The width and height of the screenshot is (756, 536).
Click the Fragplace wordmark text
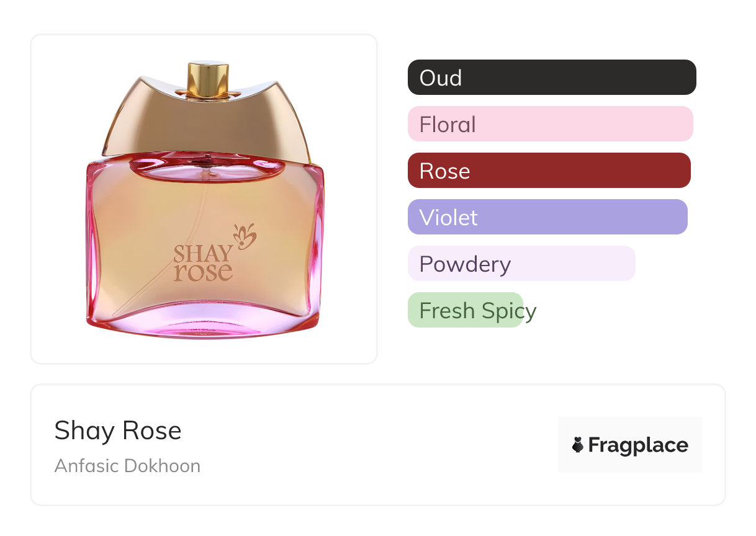[638, 445]
